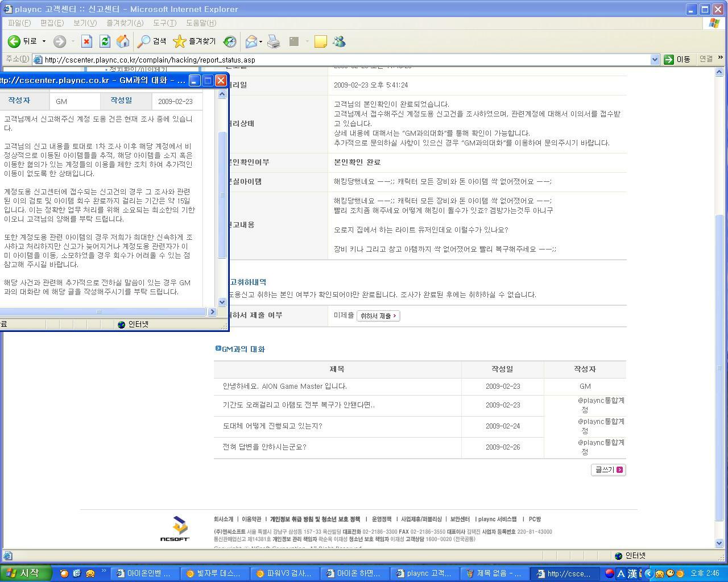Click the Stop loading icon

coord(86,41)
